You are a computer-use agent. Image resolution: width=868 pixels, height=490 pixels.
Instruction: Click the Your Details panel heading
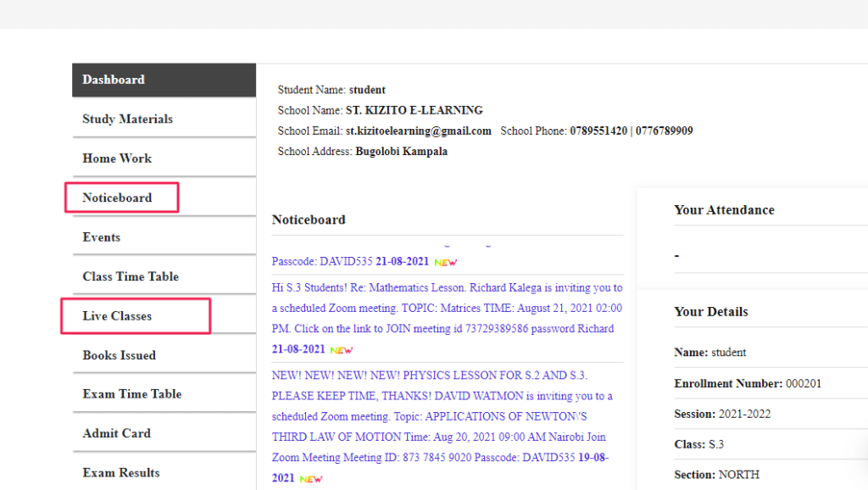710,312
